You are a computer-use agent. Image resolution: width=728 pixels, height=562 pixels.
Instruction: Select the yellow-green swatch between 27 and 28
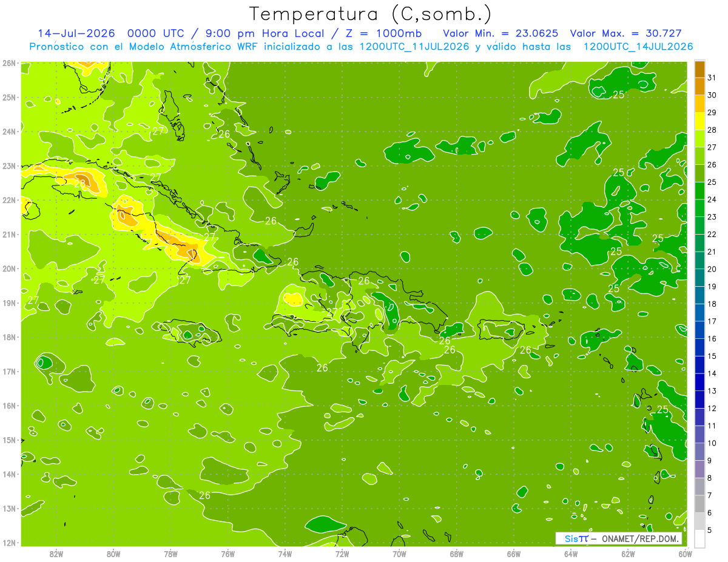[699, 139]
